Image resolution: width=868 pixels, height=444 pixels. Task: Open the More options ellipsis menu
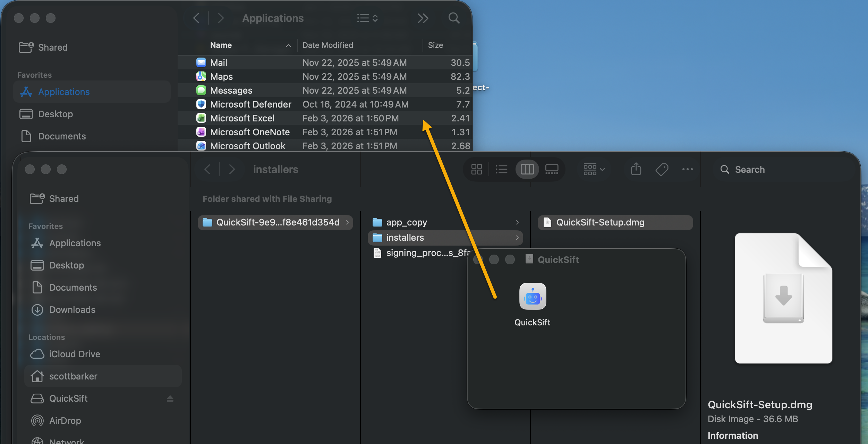(687, 169)
